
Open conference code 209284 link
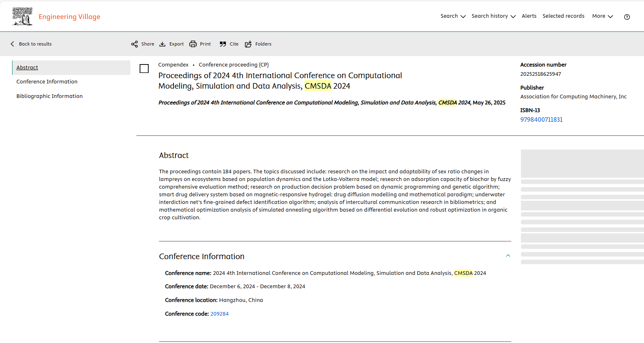[220, 314]
